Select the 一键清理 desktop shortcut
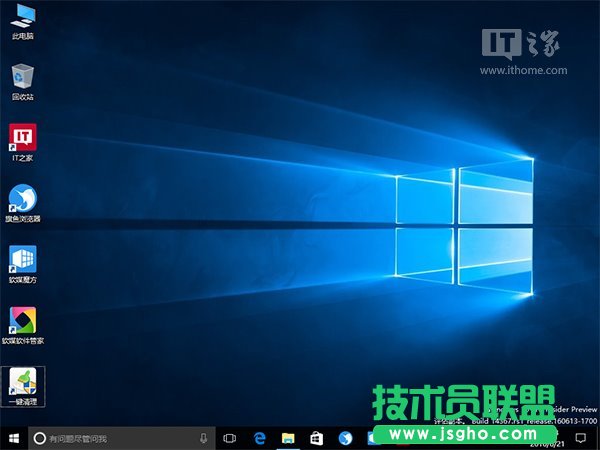The height and width of the screenshot is (450, 600). click(23, 386)
